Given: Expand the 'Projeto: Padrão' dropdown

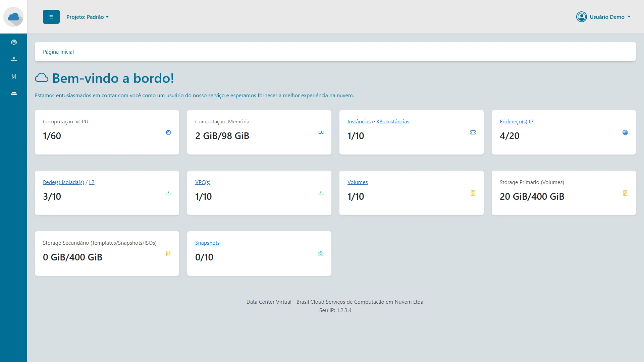Looking at the screenshot, I should pyautogui.click(x=88, y=16).
